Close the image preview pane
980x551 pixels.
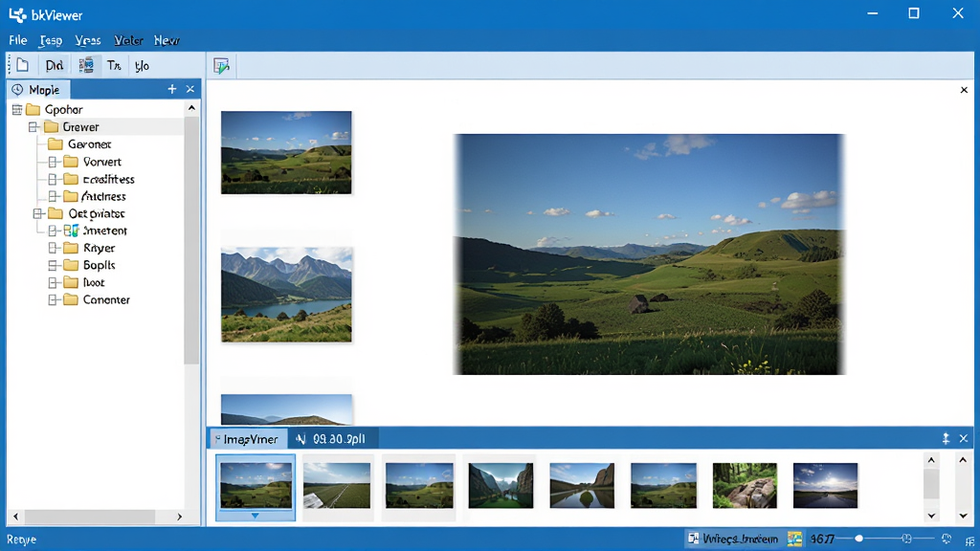click(964, 90)
